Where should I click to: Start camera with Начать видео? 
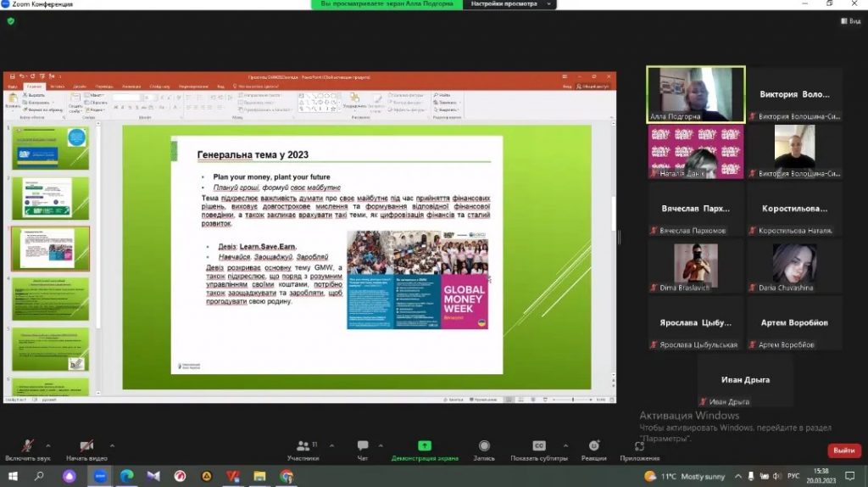[x=87, y=446]
